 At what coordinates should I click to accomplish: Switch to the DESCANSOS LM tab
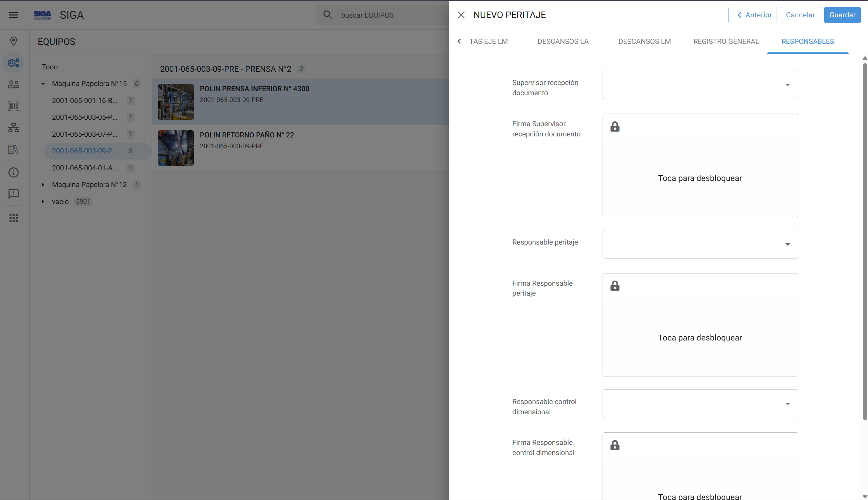(644, 41)
